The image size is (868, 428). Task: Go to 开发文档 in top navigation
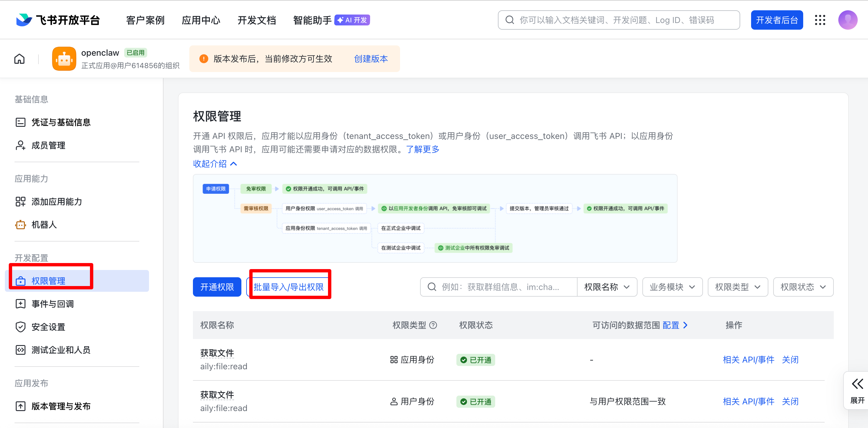[x=257, y=20]
